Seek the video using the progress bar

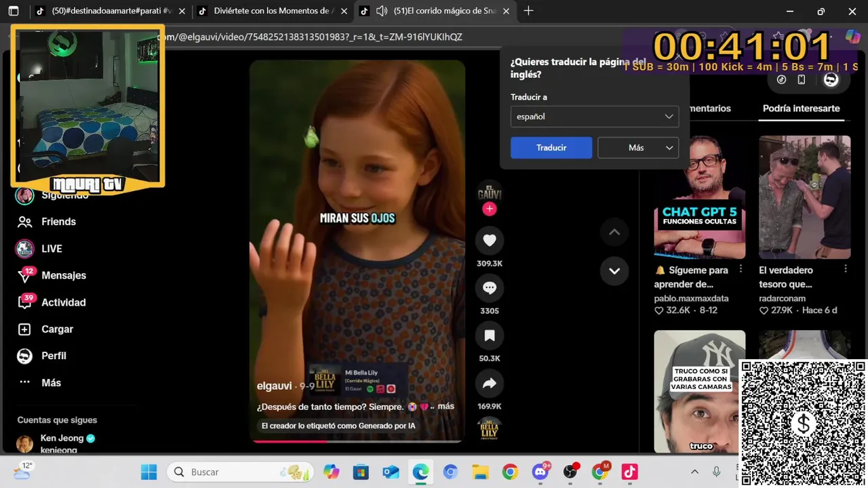[357, 441]
